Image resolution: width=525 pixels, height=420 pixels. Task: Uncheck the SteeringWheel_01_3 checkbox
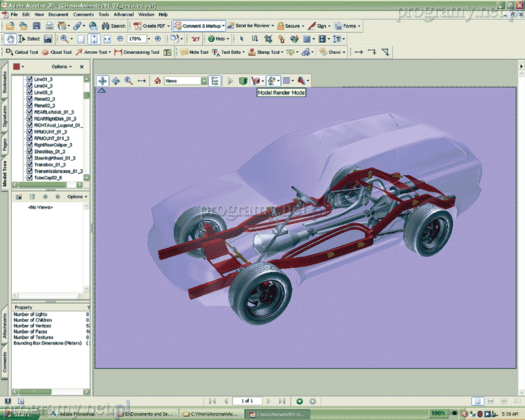tap(30, 158)
